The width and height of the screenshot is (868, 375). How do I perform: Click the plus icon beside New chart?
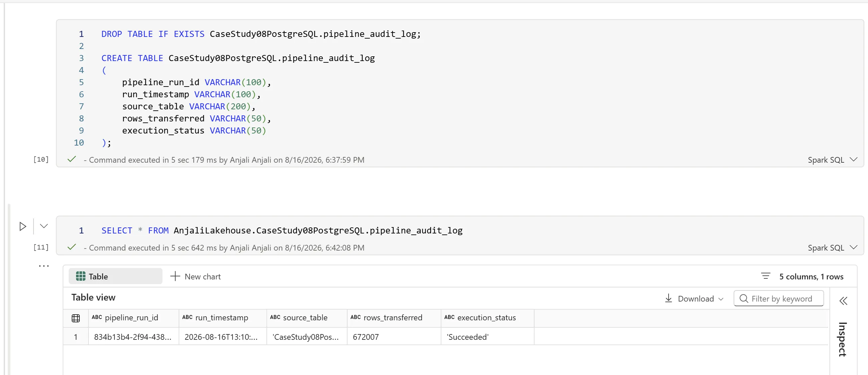pyautogui.click(x=175, y=276)
